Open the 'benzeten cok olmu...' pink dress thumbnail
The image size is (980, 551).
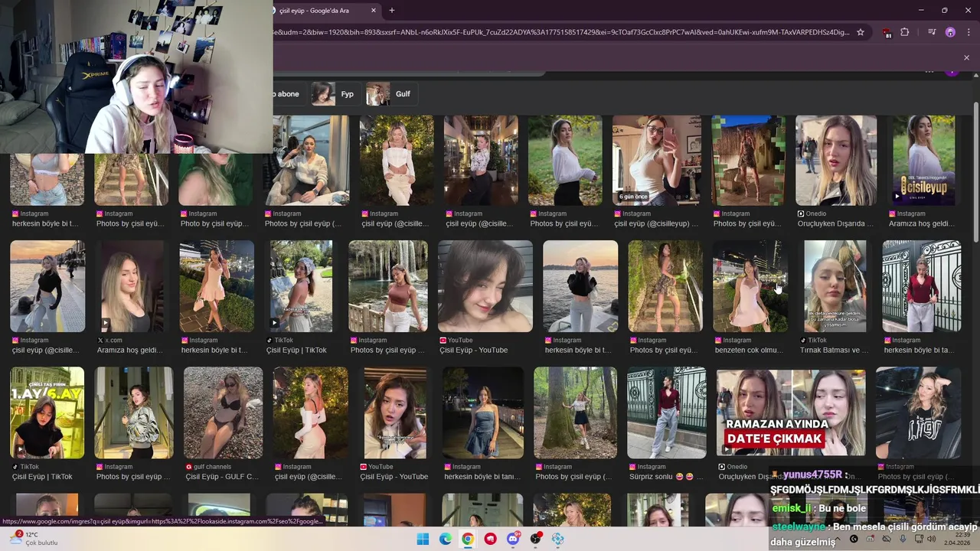[750, 286]
